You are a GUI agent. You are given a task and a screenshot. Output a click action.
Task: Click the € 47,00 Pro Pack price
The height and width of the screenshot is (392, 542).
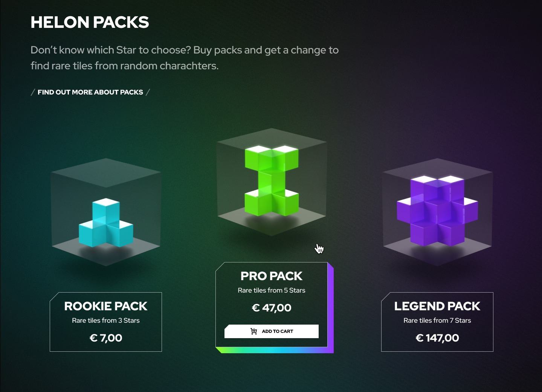(272, 308)
